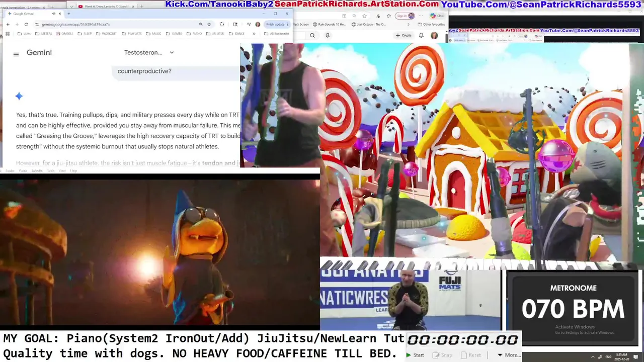Click the Edge Sign in button
This screenshot has height=362, width=644.
click(406, 16)
